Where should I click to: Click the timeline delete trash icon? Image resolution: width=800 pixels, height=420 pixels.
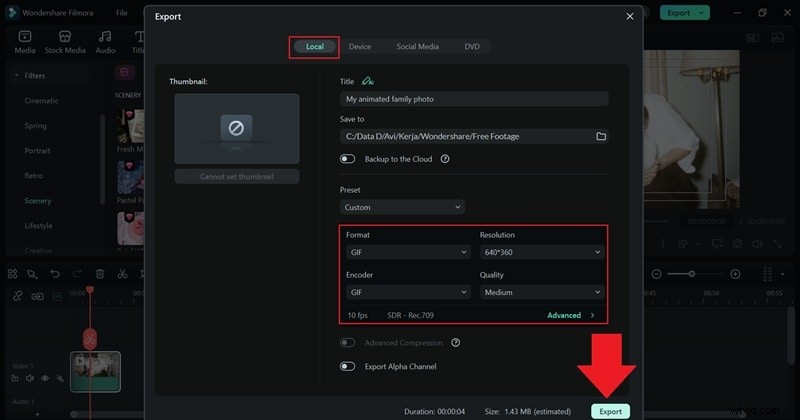pyautogui.click(x=100, y=274)
